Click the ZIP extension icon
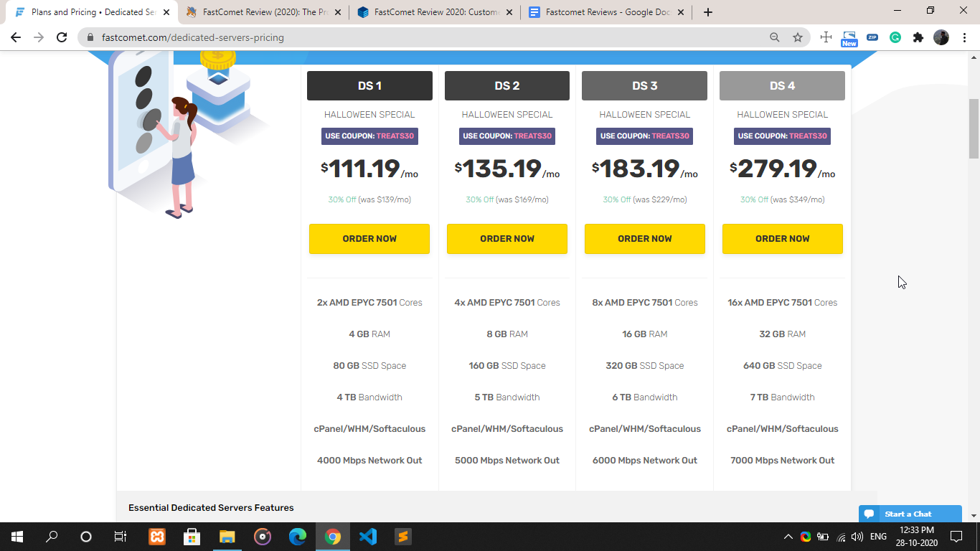Screen dimensions: 980x551 click(x=872, y=37)
